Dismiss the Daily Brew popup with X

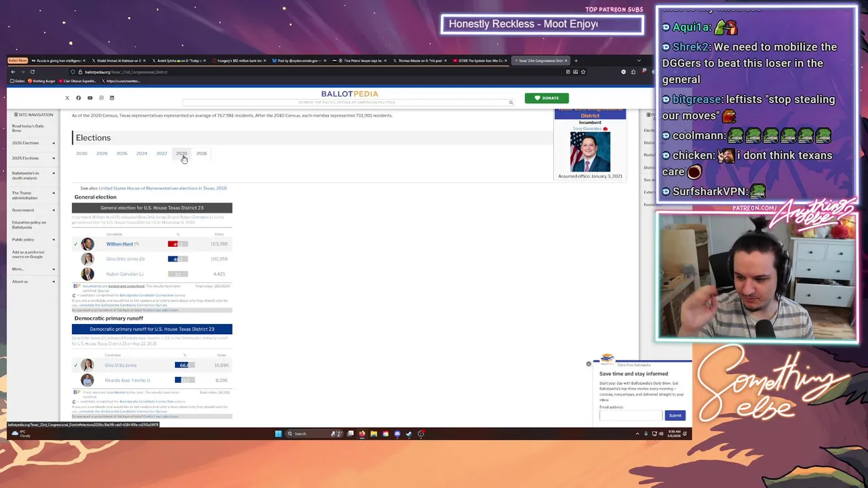589,364
